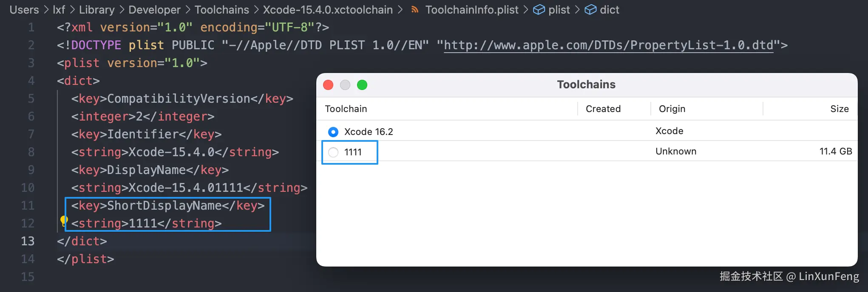Open the Xcode-15.4.0.xctoolchain breadcrumb

coord(328,10)
